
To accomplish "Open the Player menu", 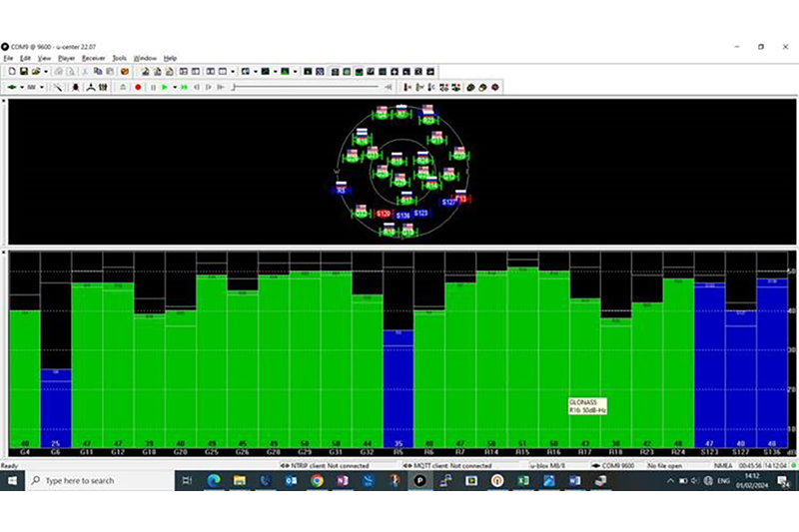I will tap(66, 58).
